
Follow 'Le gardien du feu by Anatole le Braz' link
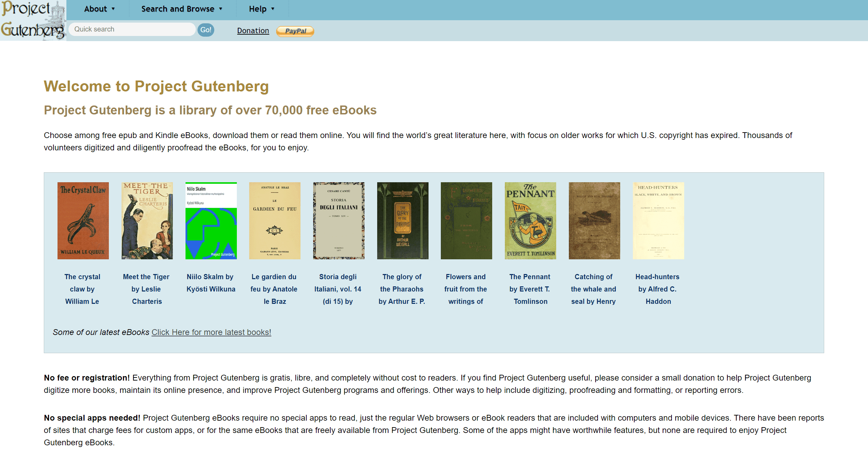(x=274, y=289)
